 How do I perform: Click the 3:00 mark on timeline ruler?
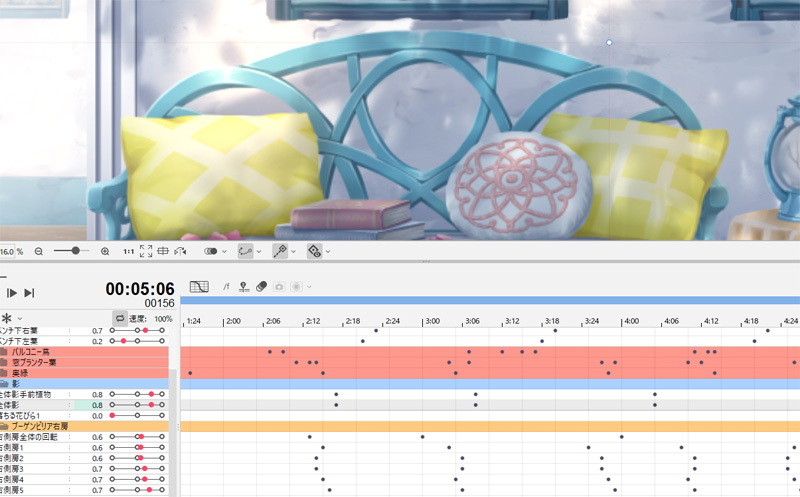click(433, 321)
